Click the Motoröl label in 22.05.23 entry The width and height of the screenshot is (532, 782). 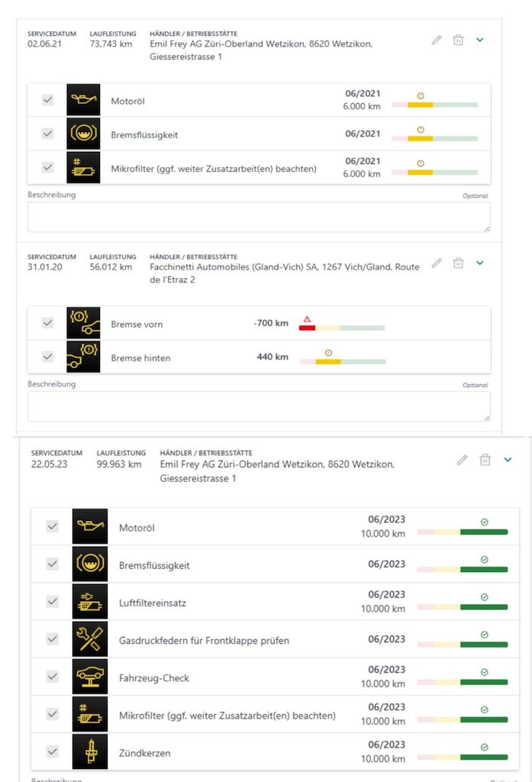[x=137, y=528]
